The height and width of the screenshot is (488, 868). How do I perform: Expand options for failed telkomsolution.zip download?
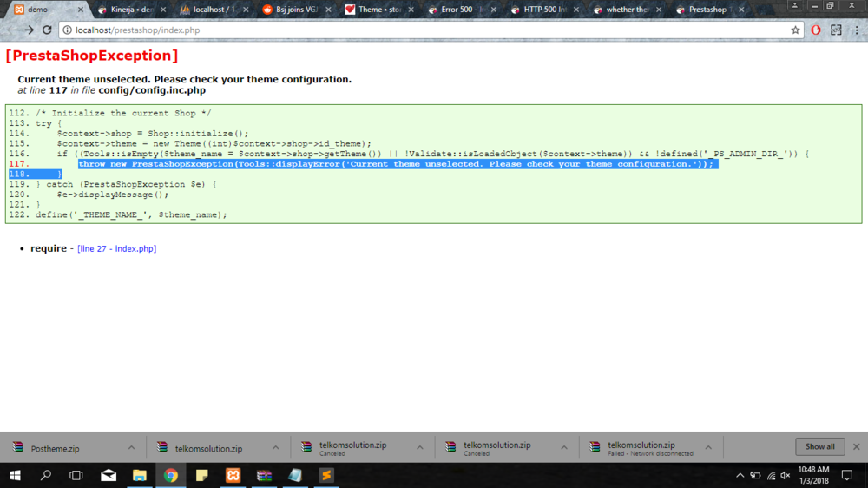[x=708, y=447]
